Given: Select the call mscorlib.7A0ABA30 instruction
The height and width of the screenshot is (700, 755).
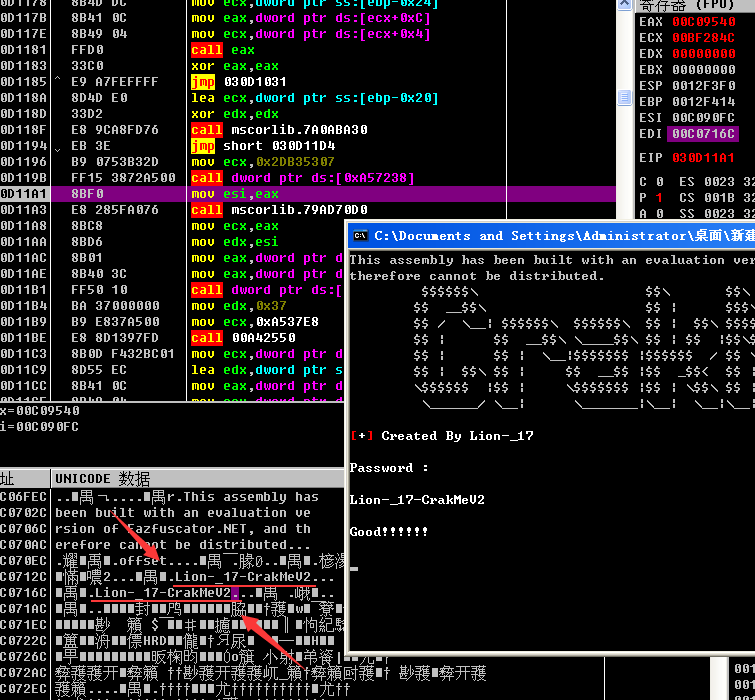Looking at the screenshot, I should click(279, 129).
